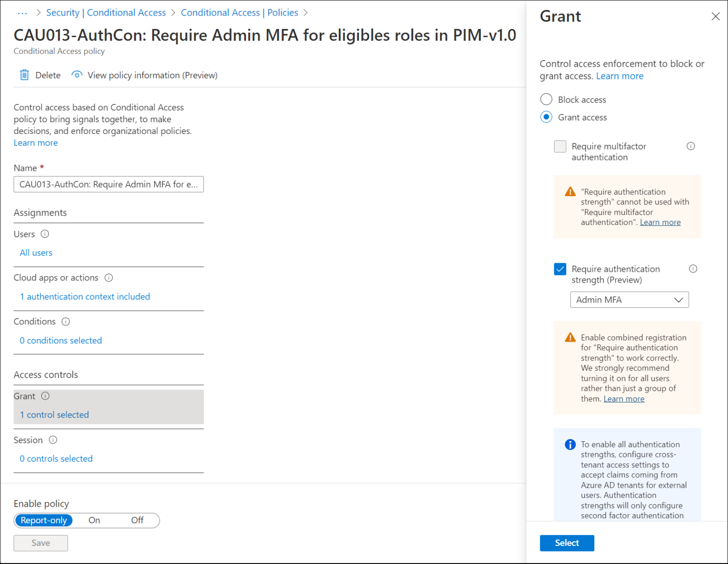Click the info icon next to Users

(x=45, y=234)
